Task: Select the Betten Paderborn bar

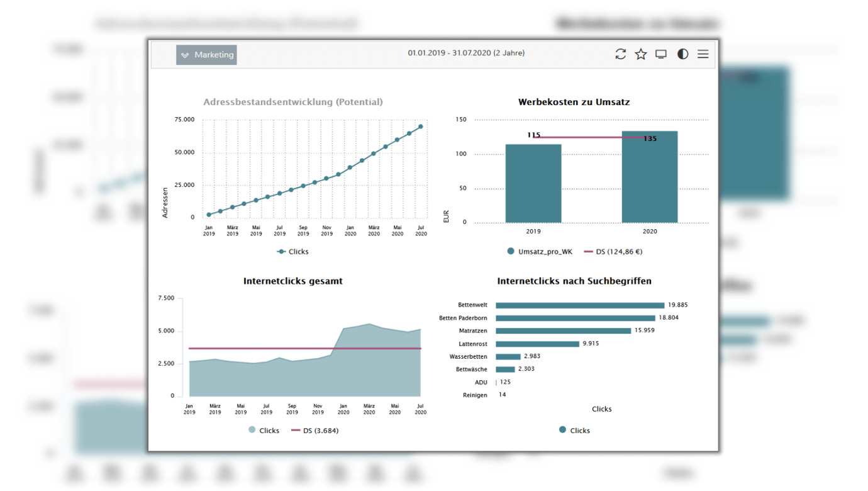Action: (x=575, y=318)
